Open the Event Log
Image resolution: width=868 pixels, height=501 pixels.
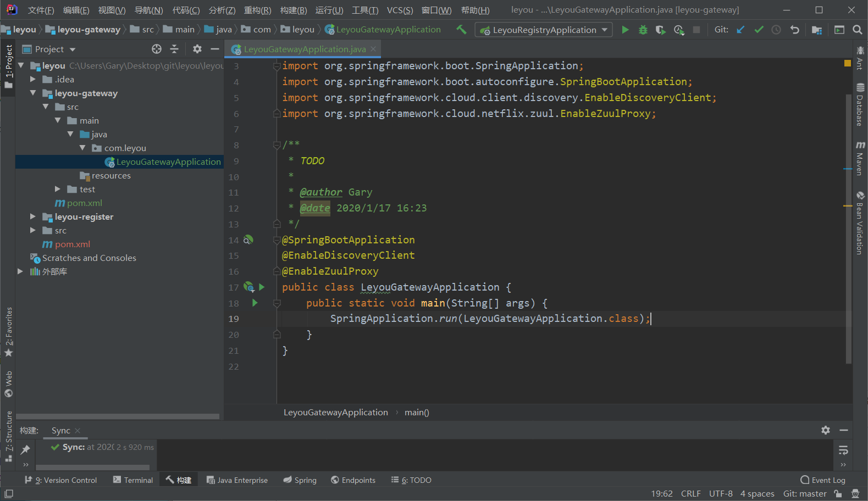coord(823,480)
